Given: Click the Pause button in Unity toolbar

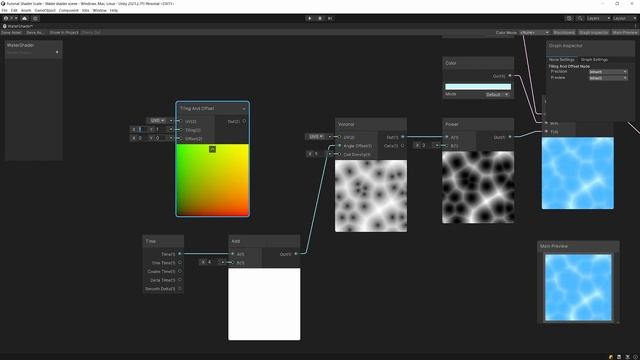Looking at the screenshot, I should [320, 18].
